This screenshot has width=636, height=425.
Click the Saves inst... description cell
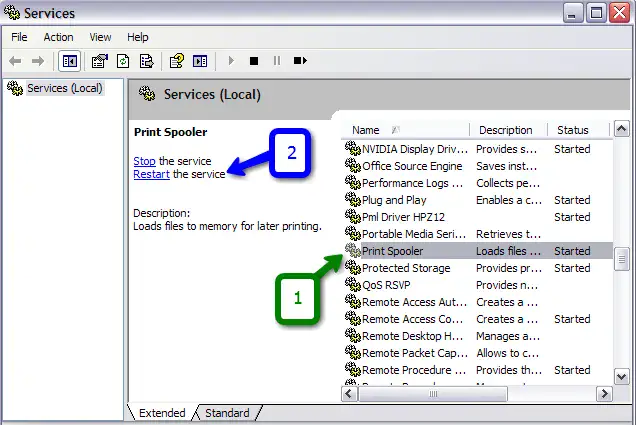(506, 166)
